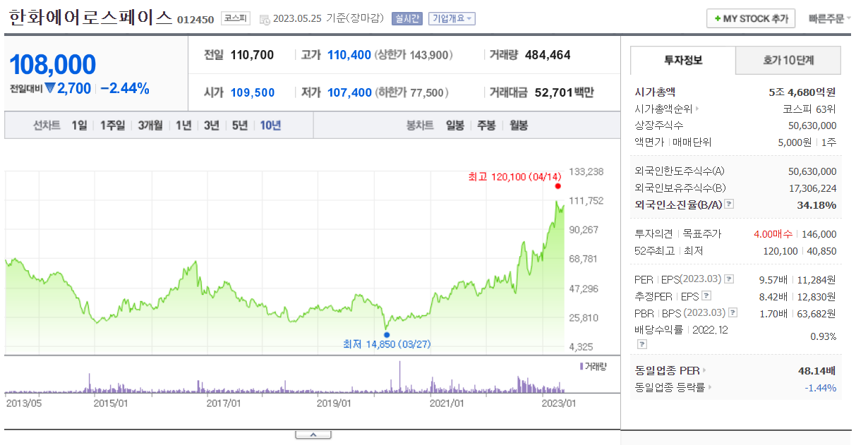Image resolution: width=868 pixels, height=445 pixels.
Task: Click the 시가 value 109,500
Action: click(x=253, y=93)
